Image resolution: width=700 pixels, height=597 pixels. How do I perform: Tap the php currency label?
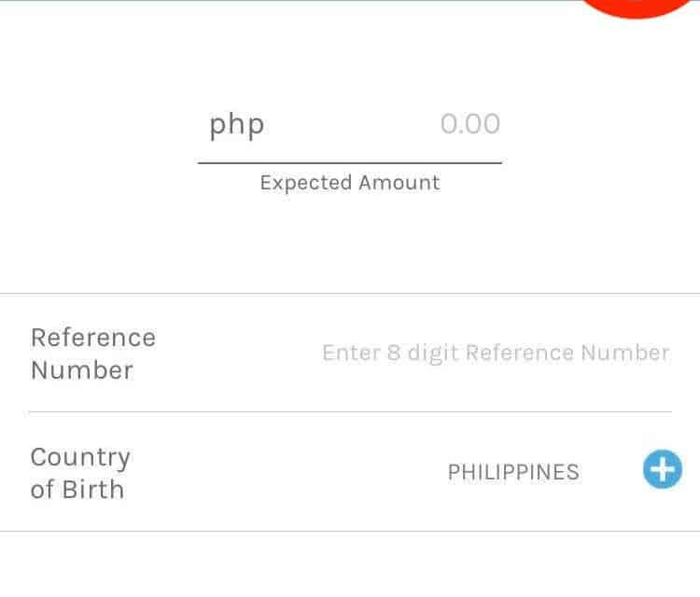coord(236,124)
